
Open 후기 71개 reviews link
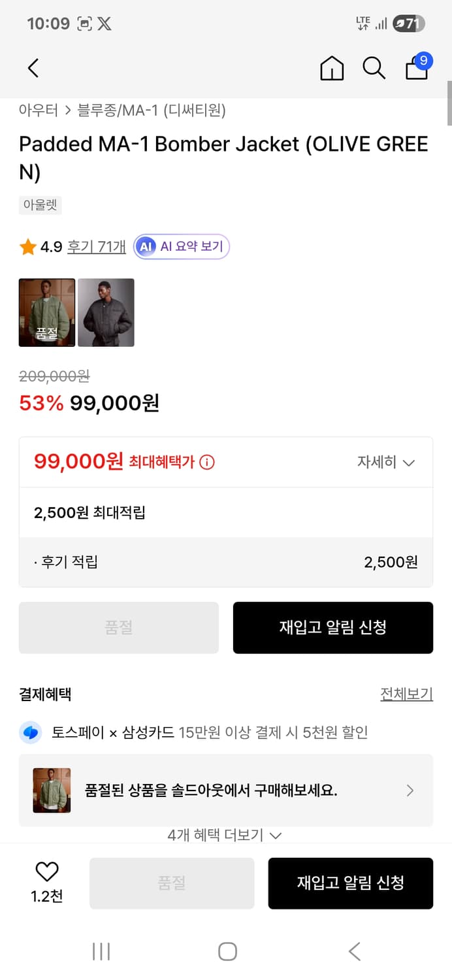[97, 246]
